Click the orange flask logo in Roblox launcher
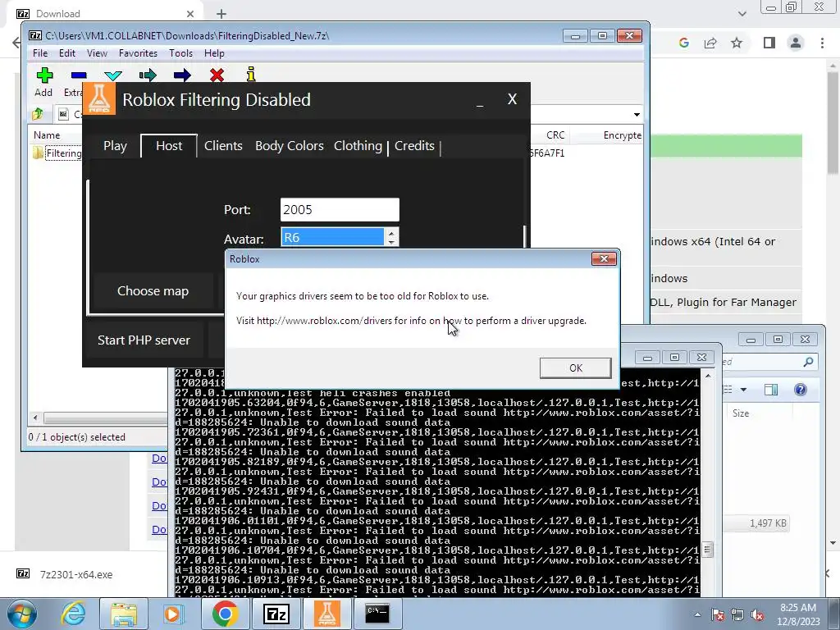Viewport: 840px width, 630px height. point(99,98)
